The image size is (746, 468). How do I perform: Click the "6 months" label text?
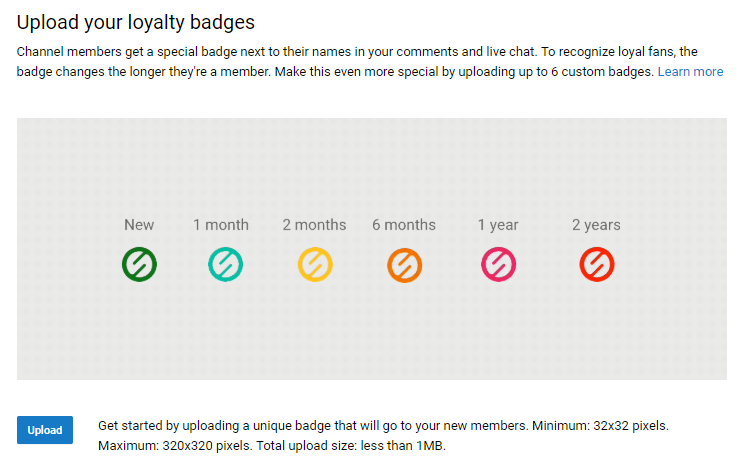tap(404, 224)
